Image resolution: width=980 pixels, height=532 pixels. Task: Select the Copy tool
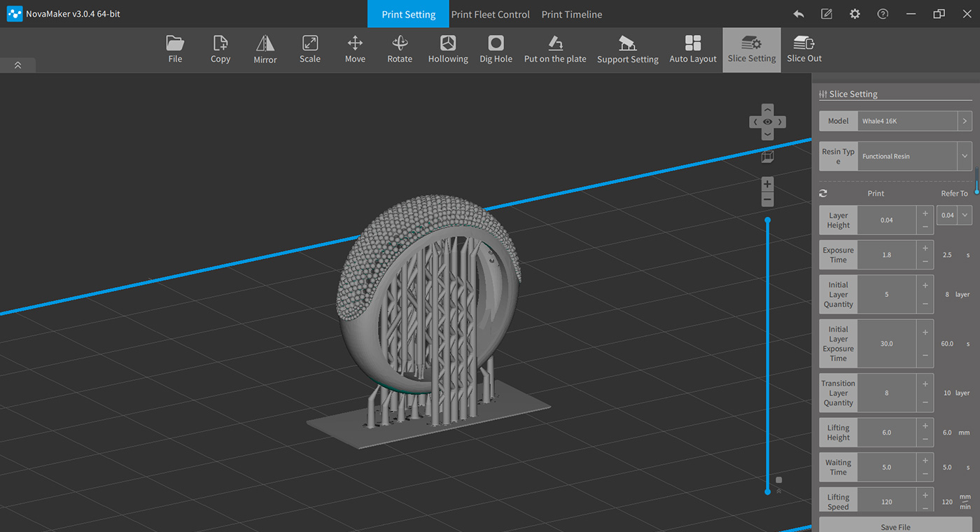tap(220, 50)
